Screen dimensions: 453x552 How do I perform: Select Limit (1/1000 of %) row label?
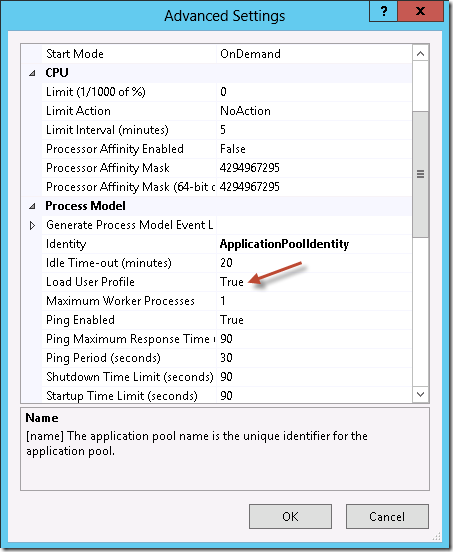pyautogui.click(x=95, y=92)
